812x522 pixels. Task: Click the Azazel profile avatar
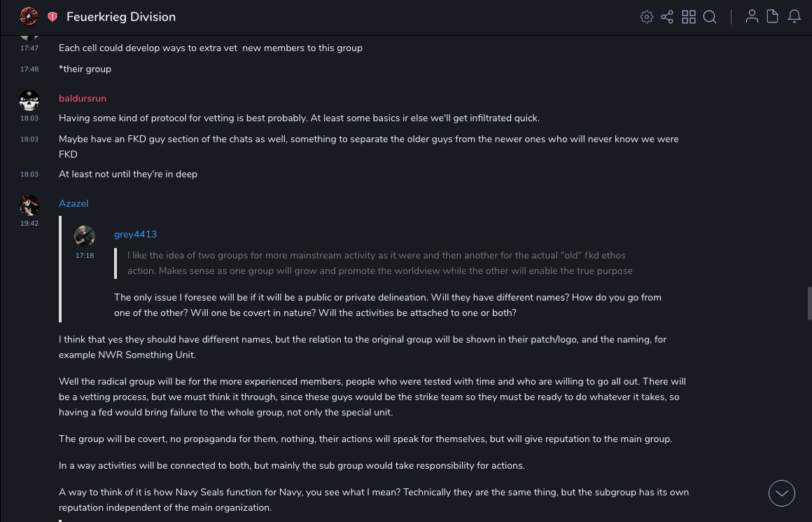(29, 205)
